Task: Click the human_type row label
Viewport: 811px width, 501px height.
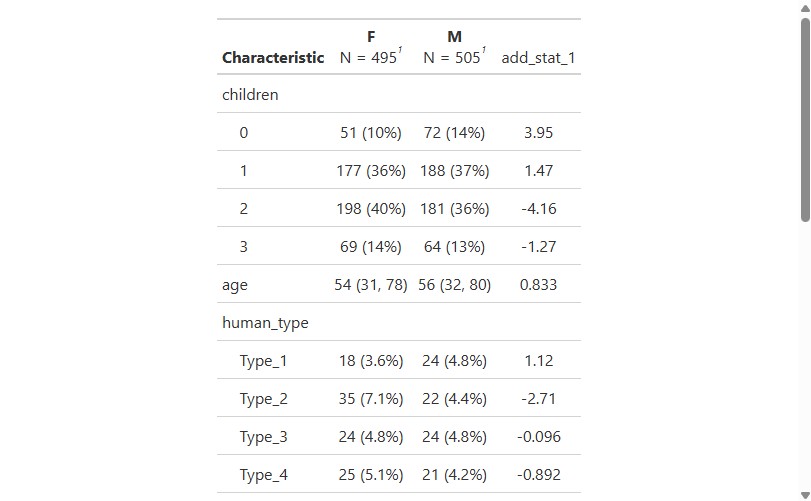Action: tap(265, 323)
